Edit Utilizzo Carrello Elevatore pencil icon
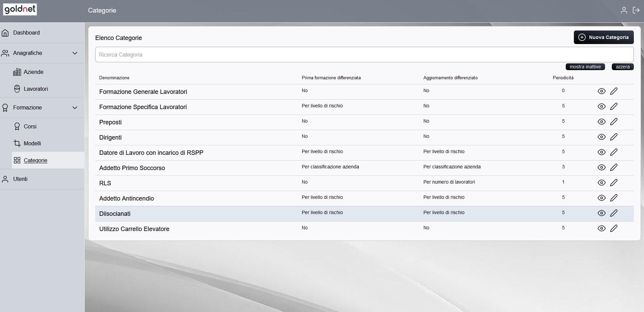Viewport: 644px width, 312px height. pyautogui.click(x=614, y=228)
